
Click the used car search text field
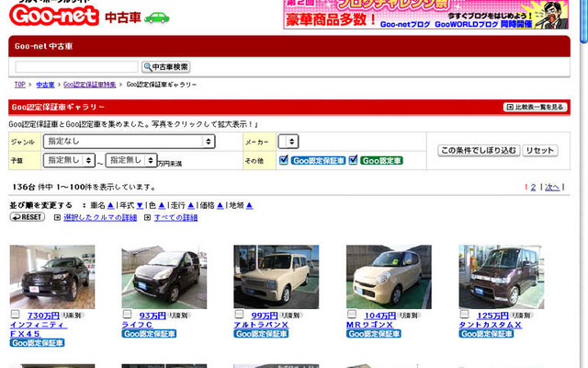point(77,67)
